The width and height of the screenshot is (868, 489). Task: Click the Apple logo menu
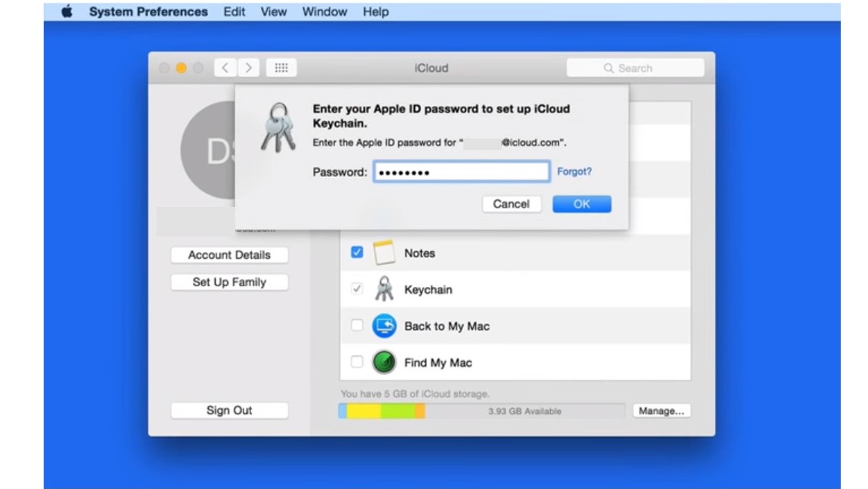point(67,12)
